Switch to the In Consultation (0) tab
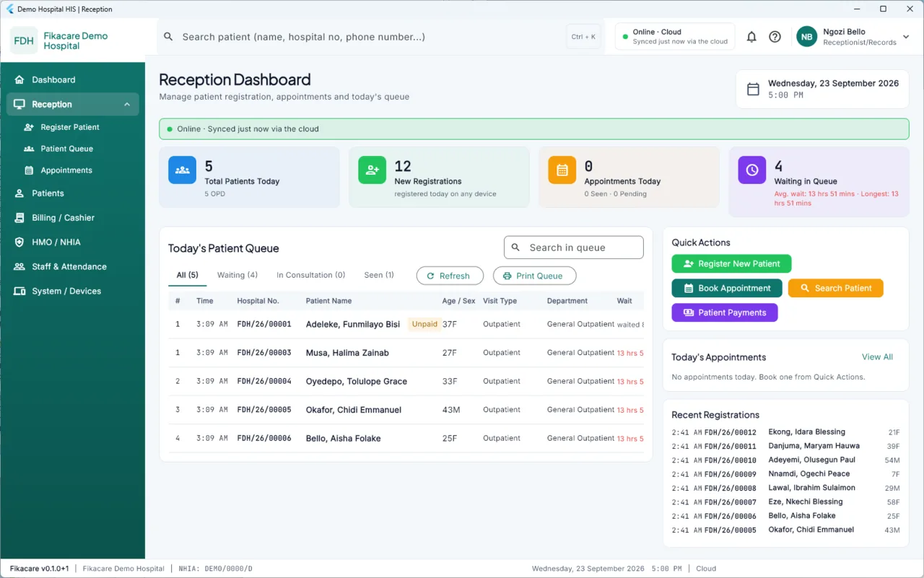 311,275
